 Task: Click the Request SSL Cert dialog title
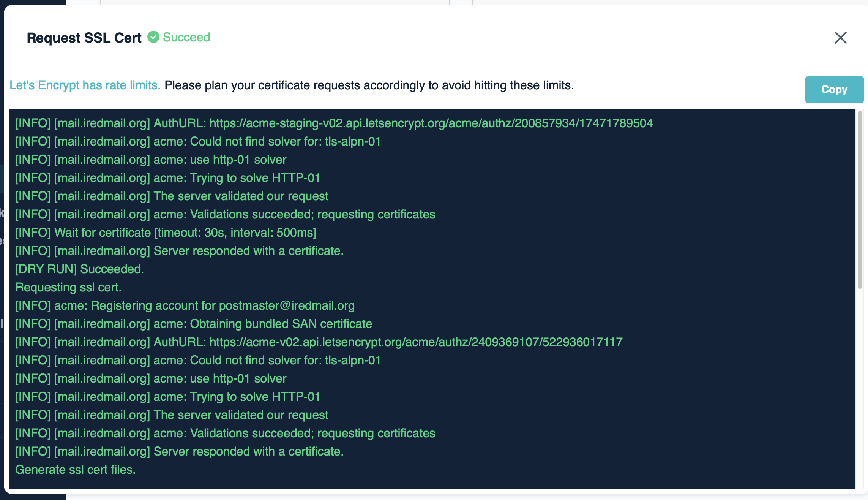click(84, 38)
